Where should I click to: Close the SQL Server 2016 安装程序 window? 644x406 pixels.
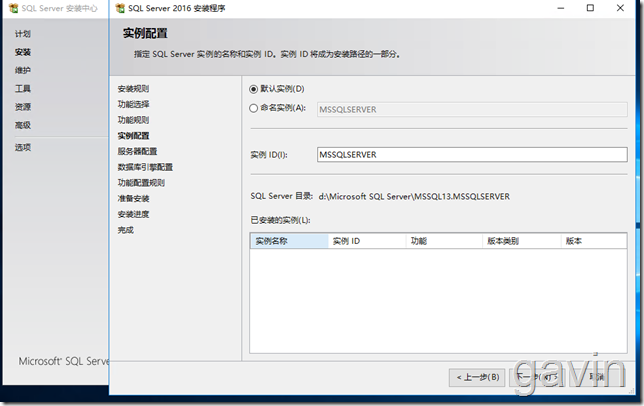click(620, 8)
